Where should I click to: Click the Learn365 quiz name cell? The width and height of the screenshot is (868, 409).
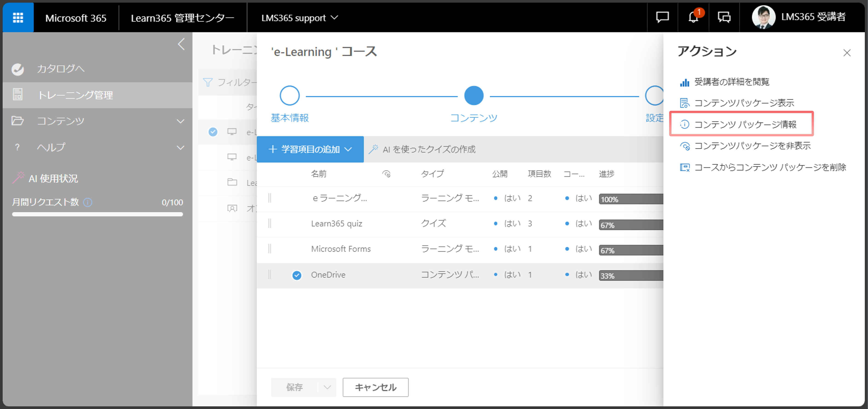pyautogui.click(x=336, y=224)
